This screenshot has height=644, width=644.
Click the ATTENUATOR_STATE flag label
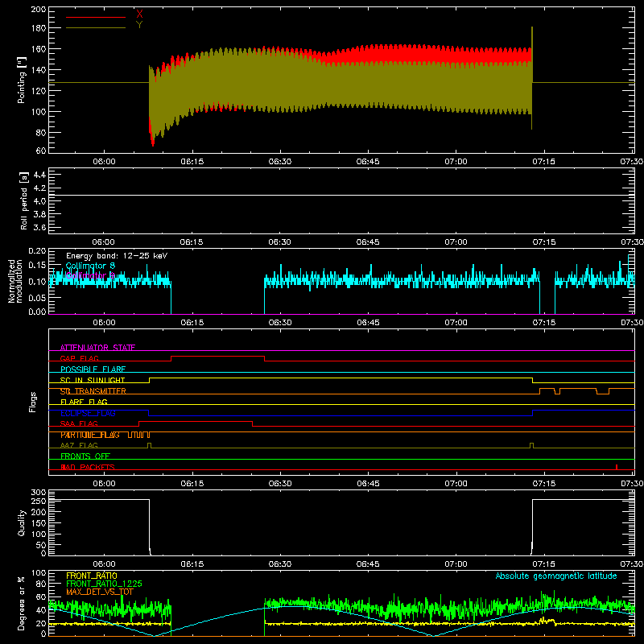point(97,348)
